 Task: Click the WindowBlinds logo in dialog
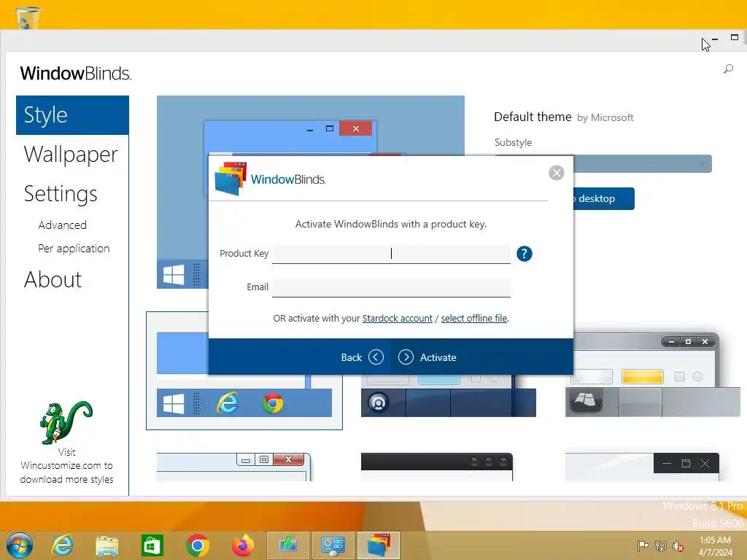pos(270,179)
